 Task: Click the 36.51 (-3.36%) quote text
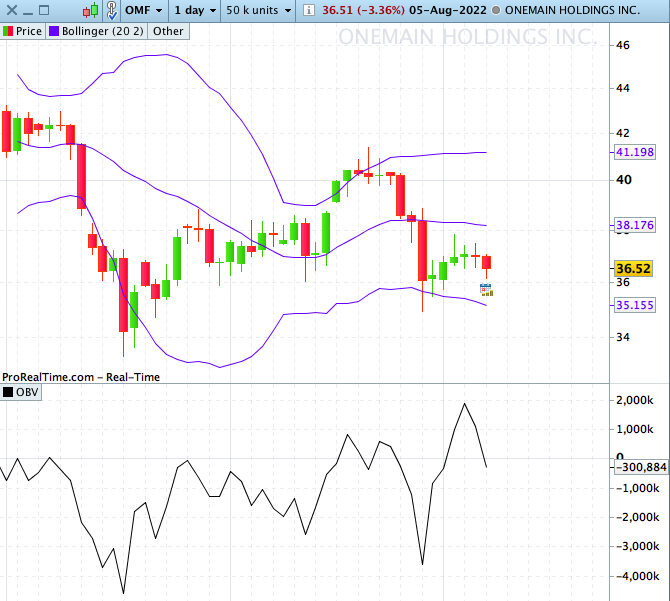pyautogui.click(x=363, y=10)
